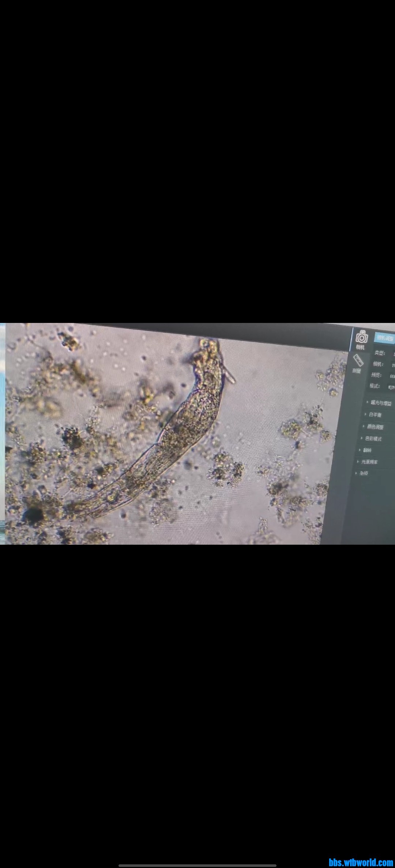Select the camera (相机) icon
The height and width of the screenshot is (868, 395).
point(361,336)
